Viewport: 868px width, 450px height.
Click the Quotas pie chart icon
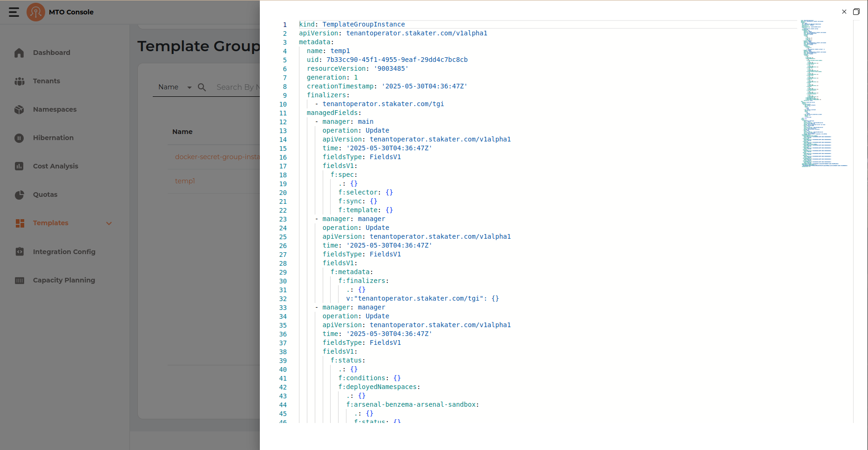point(19,195)
